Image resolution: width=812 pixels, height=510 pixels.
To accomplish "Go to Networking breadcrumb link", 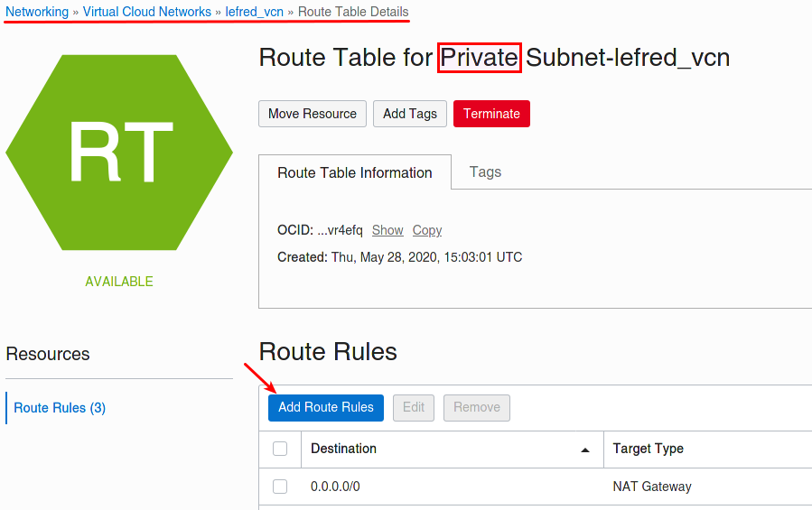I will [37, 12].
